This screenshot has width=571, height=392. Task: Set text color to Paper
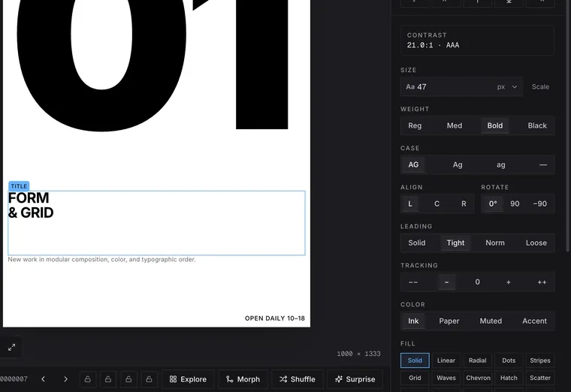point(449,321)
